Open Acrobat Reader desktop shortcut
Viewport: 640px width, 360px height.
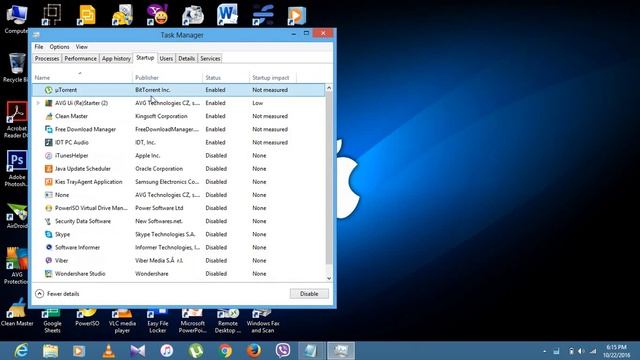(x=16, y=120)
